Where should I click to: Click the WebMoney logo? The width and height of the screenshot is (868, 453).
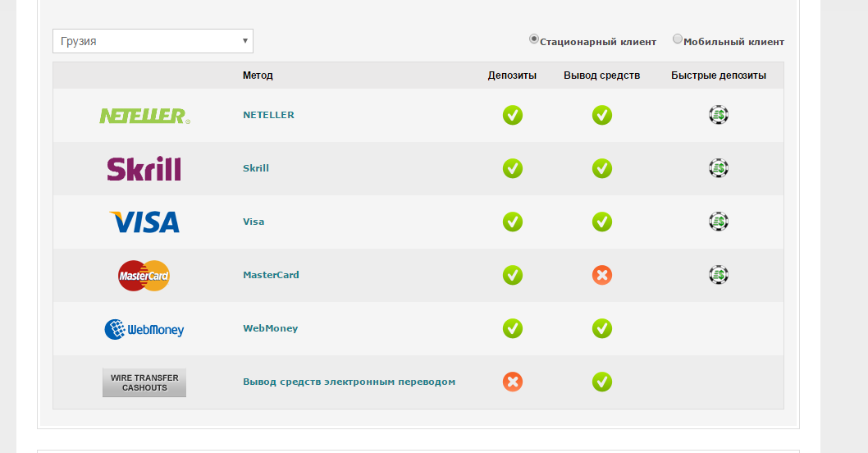(x=144, y=329)
